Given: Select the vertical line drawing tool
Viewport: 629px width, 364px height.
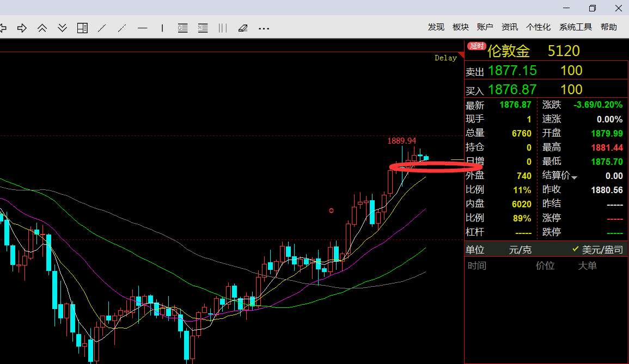Looking at the screenshot, I should [162, 28].
